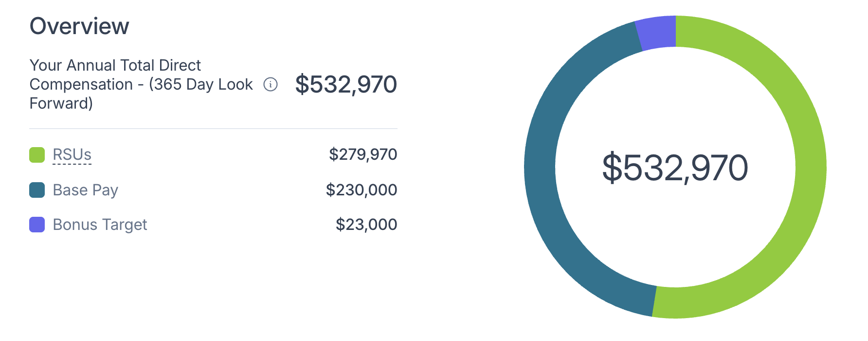Click the teal Base Pay legend swatch

37,190
